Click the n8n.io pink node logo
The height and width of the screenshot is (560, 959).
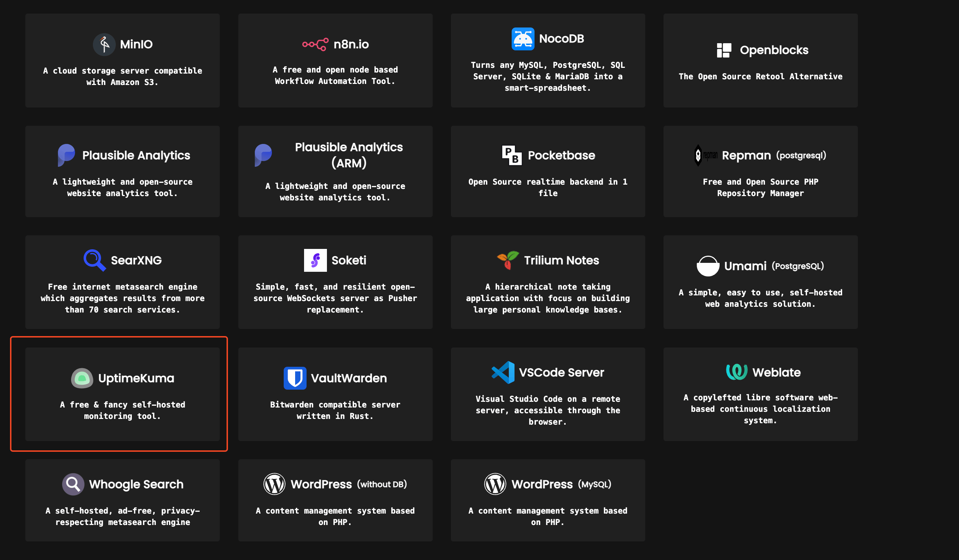tap(315, 45)
